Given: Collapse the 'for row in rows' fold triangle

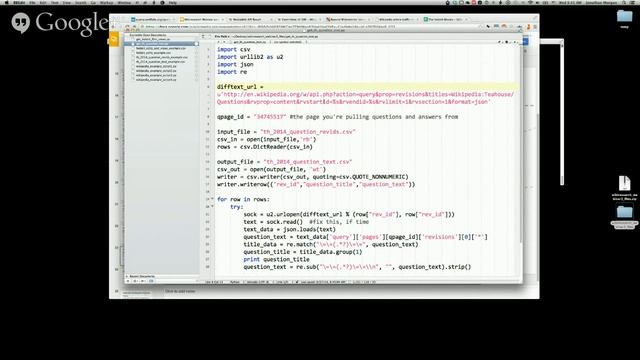Looking at the screenshot, I should [212, 199].
